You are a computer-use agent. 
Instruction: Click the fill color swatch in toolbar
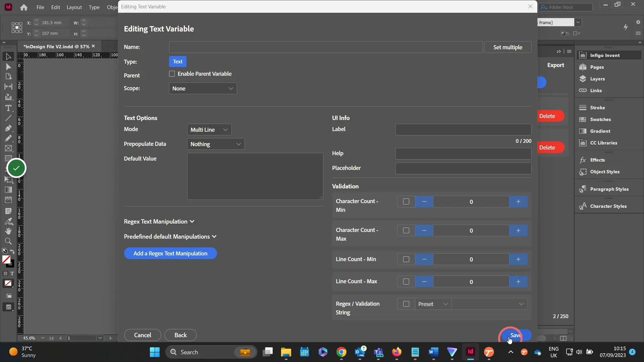6,259
